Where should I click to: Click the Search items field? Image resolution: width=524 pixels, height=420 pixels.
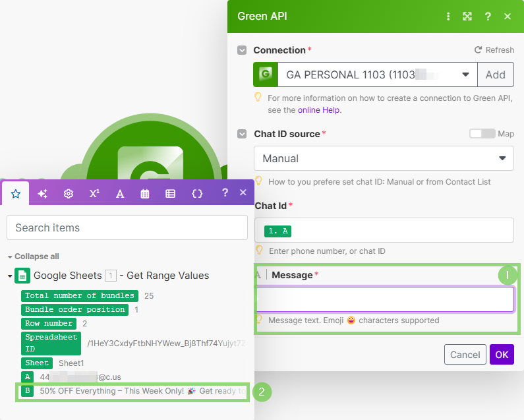(127, 227)
